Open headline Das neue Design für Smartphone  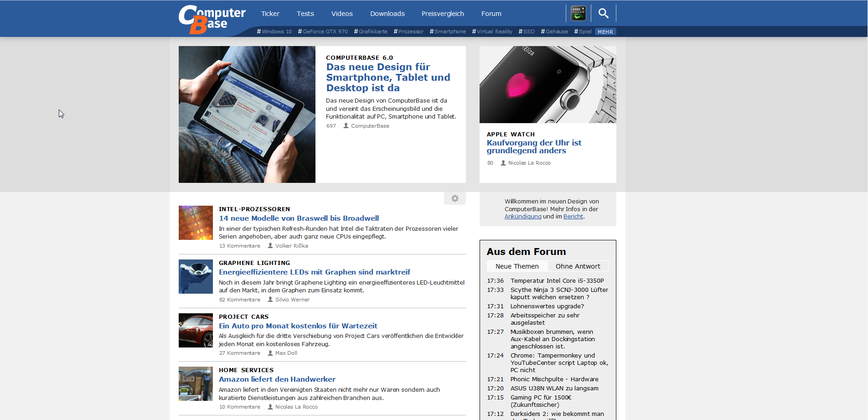(388, 78)
